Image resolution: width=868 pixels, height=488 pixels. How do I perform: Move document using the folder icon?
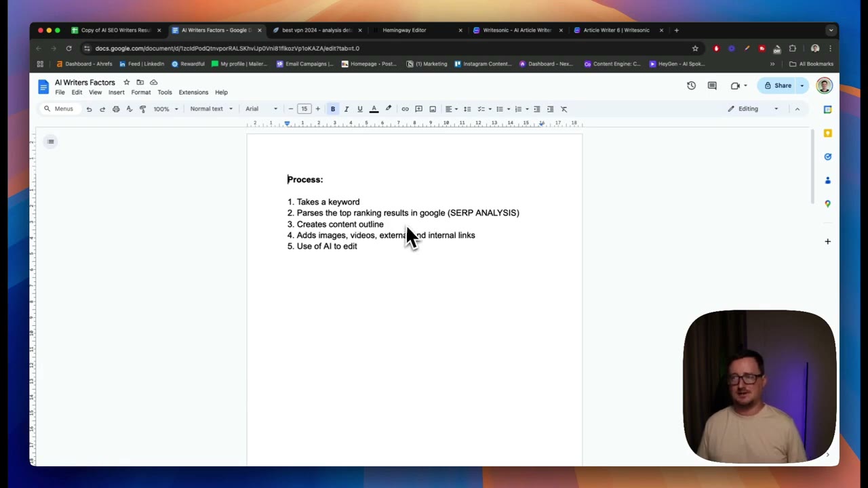pyautogui.click(x=140, y=82)
